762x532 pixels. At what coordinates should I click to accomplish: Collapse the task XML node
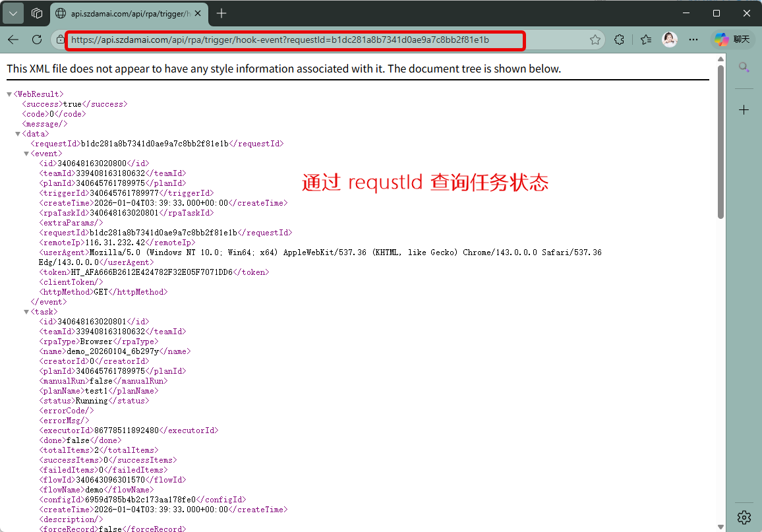coord(26,312)
